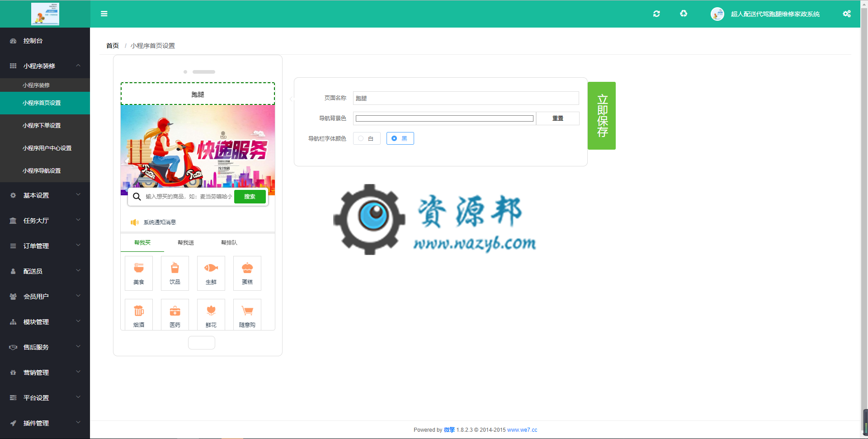Switch to the 帮我送 tab
This screenshot has height=439, width=868.
click(x=186, y=243)
